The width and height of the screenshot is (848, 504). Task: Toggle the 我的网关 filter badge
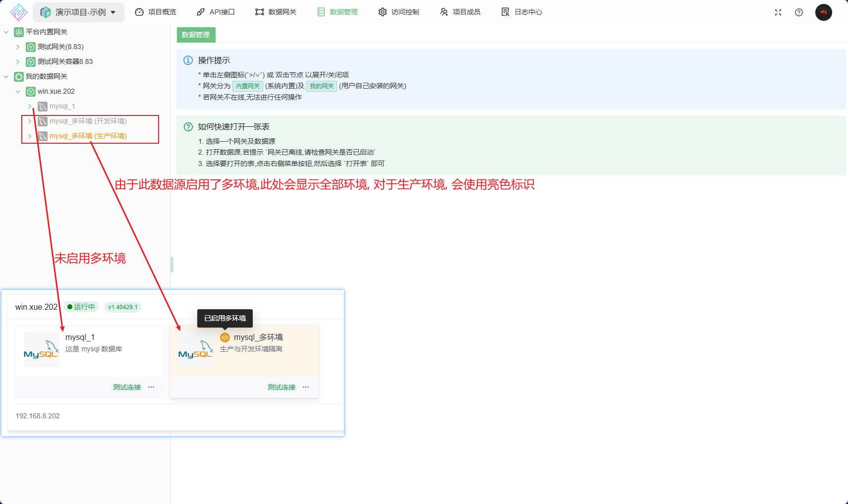321,86
